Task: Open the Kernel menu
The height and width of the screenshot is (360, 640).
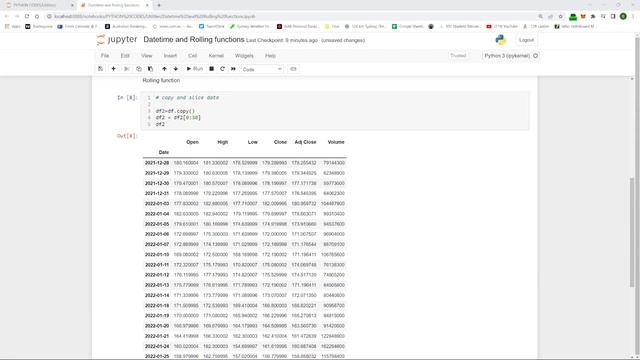Action: tap(216, 56)
